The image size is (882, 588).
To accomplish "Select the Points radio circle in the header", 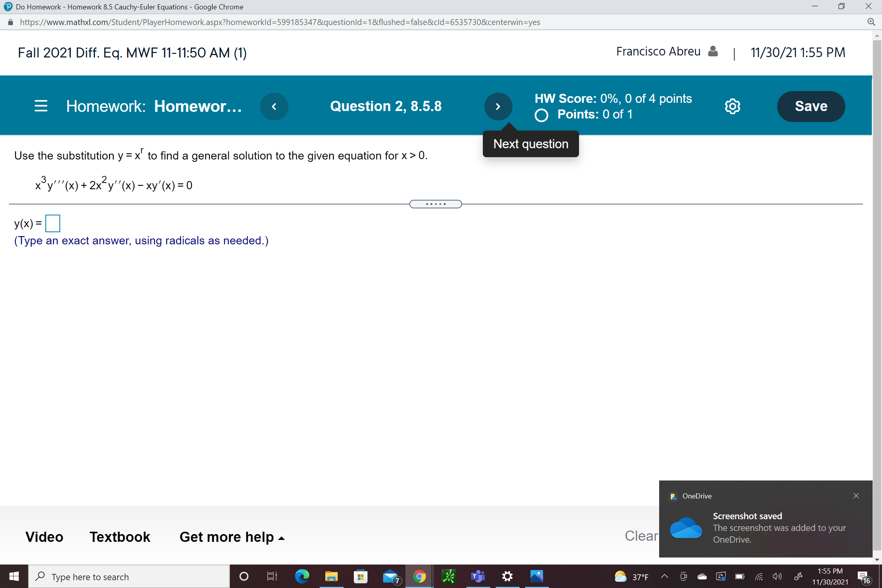I will click(x=541, y=115).
